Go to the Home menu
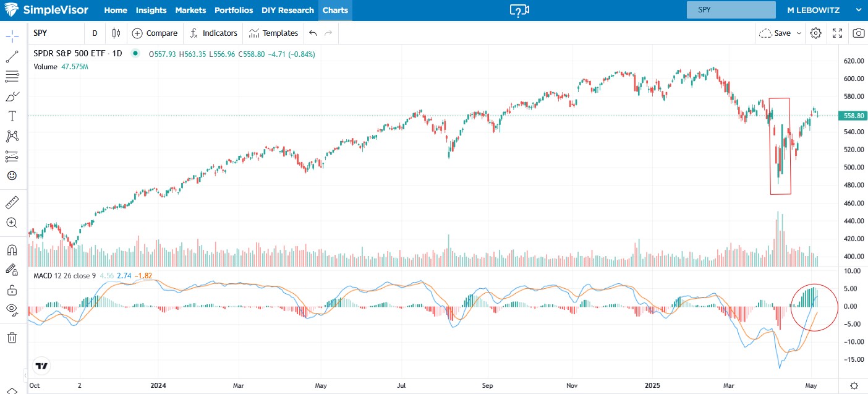Viewport: 868px width, 394px height. click(x=116, y=10)
